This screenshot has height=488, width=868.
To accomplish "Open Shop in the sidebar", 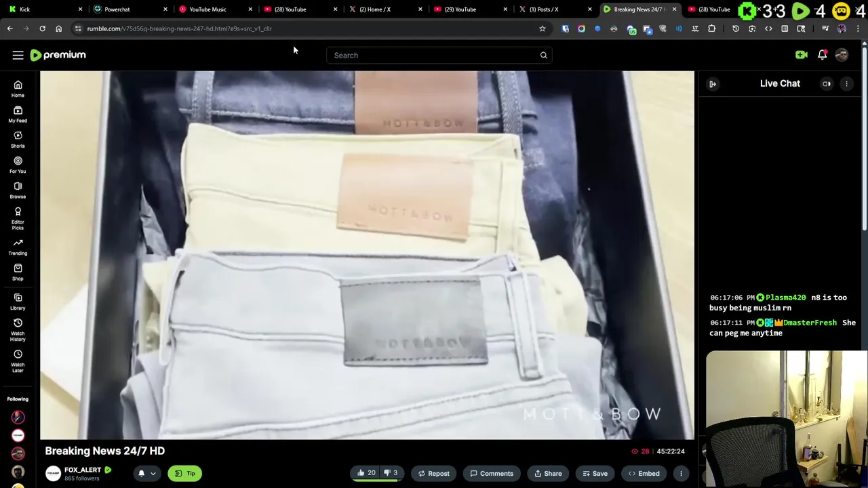I will 18,272.
